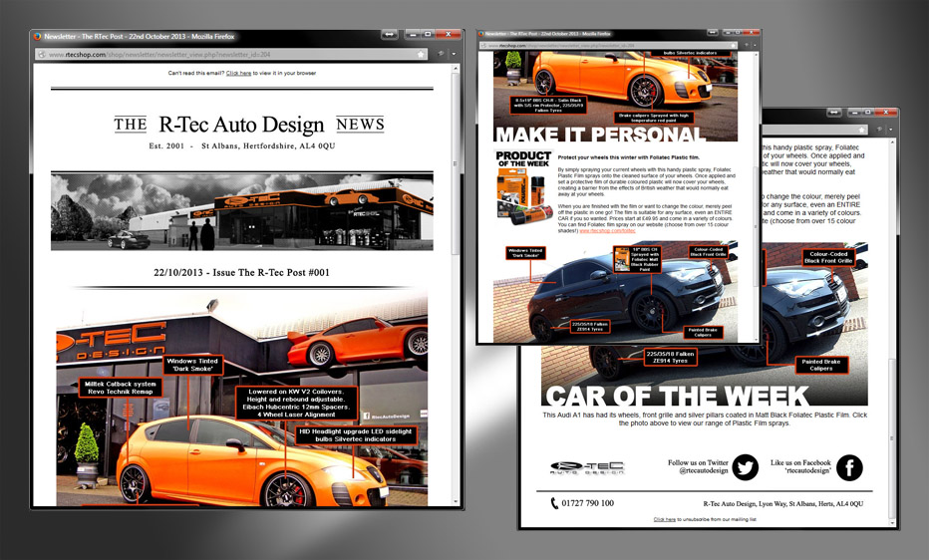Click the pin icon in the middle window's toolbar

[747, 45]
